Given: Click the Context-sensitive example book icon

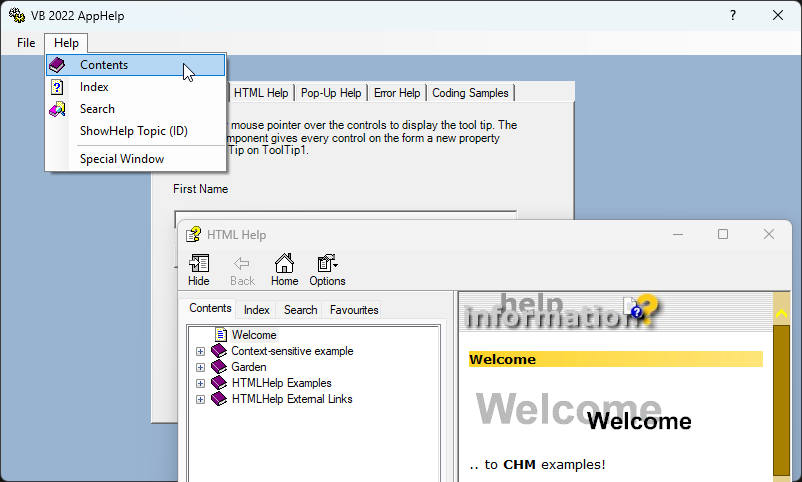Looking at the screenshot, I should pos(219,350).
